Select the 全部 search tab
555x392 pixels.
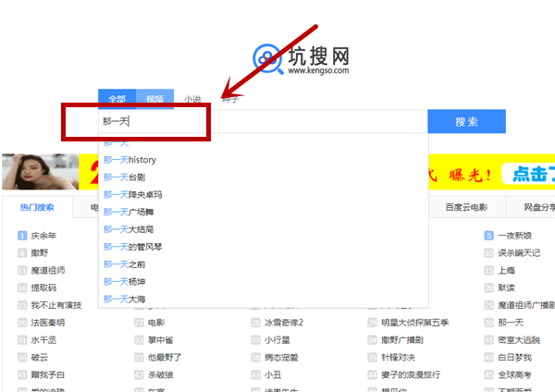point(117,99)
